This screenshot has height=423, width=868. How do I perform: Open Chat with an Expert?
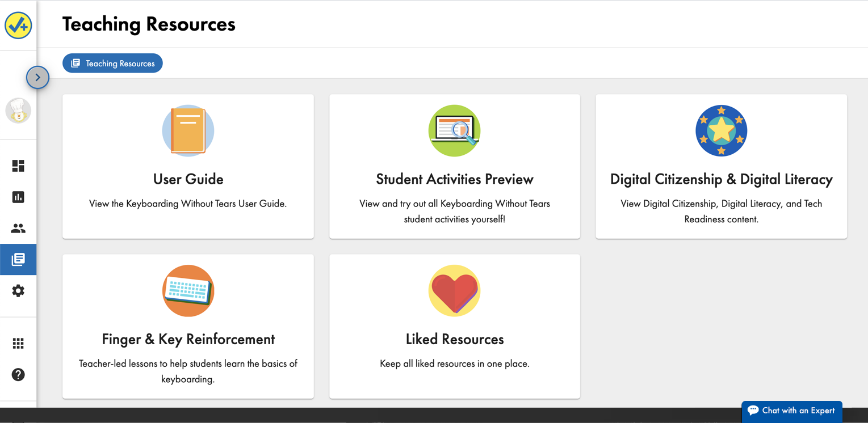tap(791, 411)
